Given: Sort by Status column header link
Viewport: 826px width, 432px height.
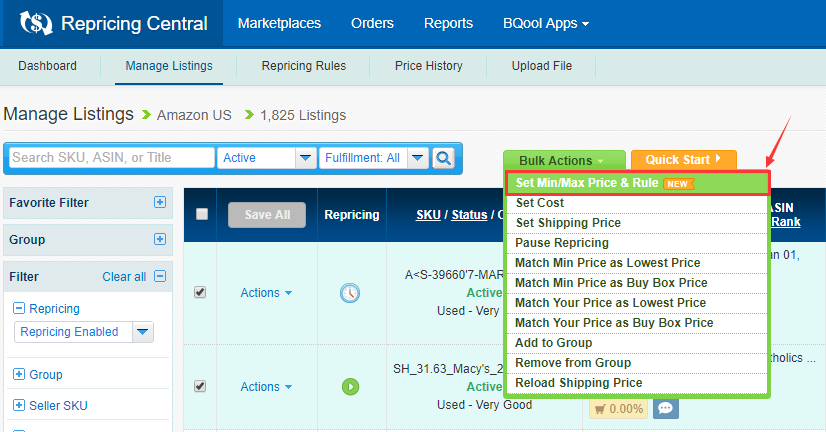Looking at the screenshot, I should coord(469,215).
